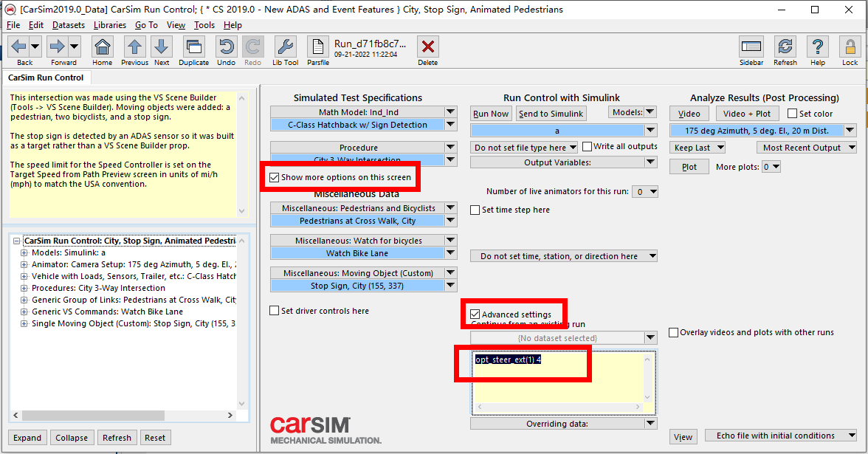The image size is (868, 454).
Task: Collapse CarSim Run Control root tree node
Action: (16, 241)
